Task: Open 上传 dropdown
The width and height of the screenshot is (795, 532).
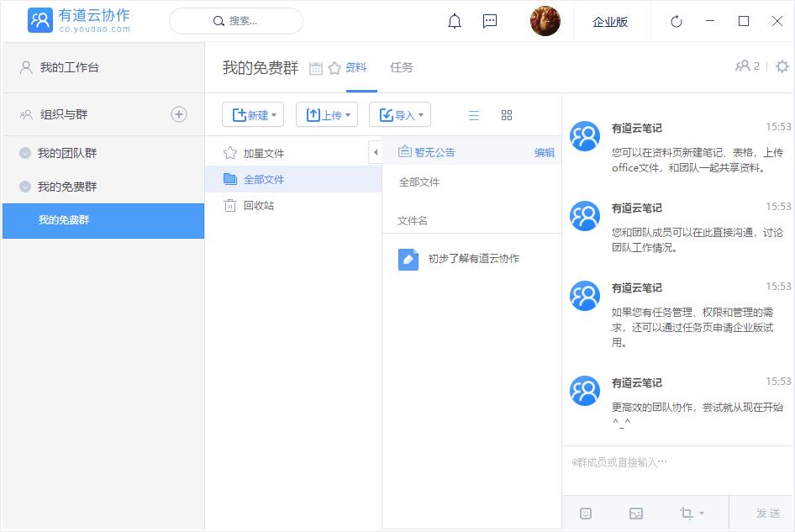Action: coord(327,114)
